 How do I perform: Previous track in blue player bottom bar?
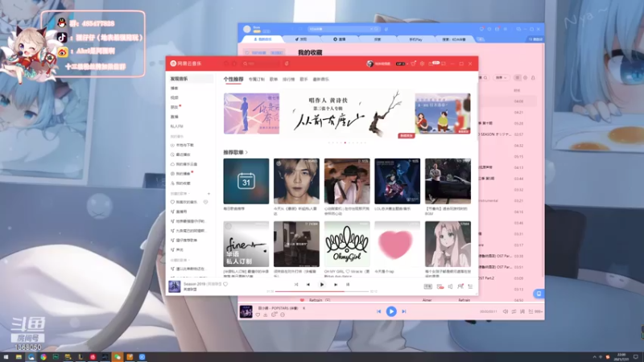pyautogui.click(x=378, y=311)
